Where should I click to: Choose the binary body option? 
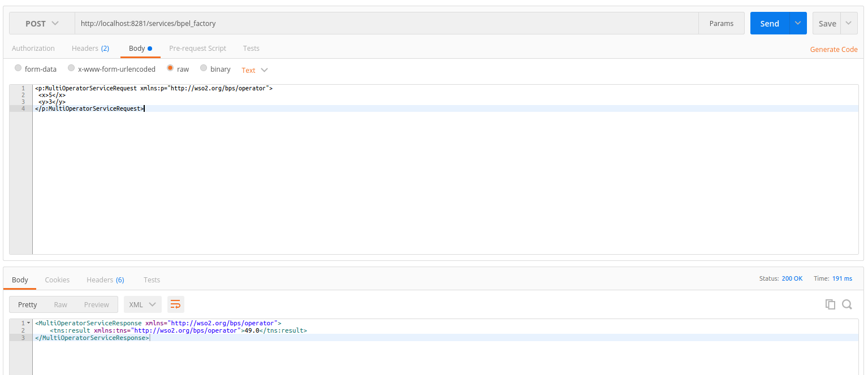pyautogui.click(x=204, y=68)
